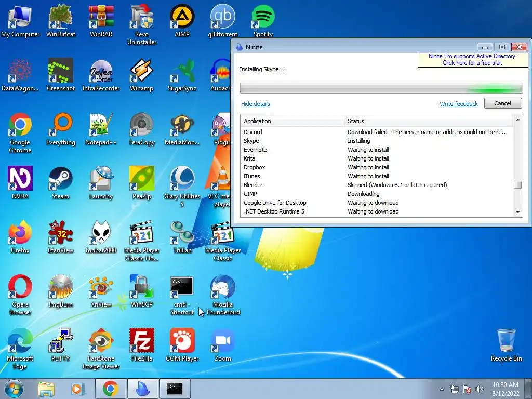Image resolution: width=532 pixels, height=399 pixels.
Task: Open InfraRecorder desktop shortcut
Action: pyautogui.click(x=101, y=75)
